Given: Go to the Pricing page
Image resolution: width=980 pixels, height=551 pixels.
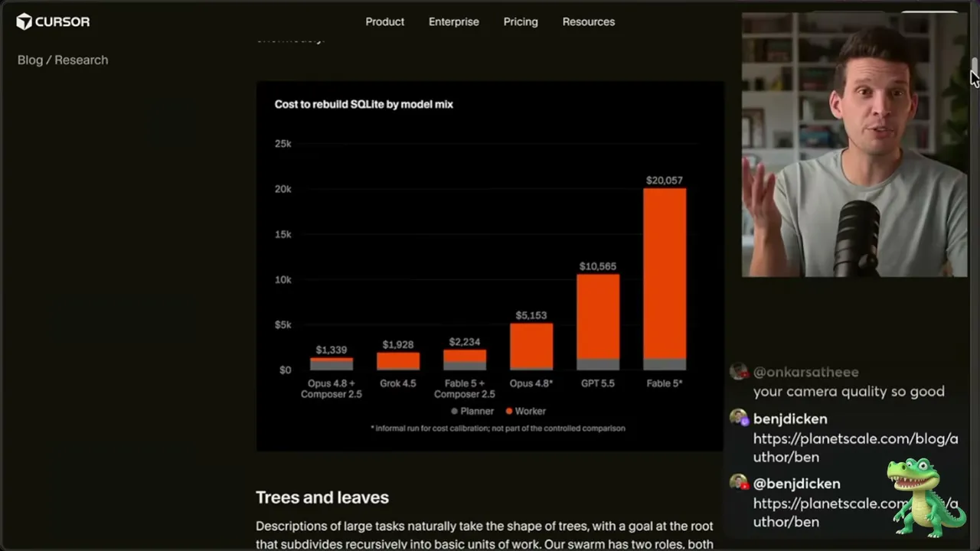Looking at the screenshot, I should (521, 21).
